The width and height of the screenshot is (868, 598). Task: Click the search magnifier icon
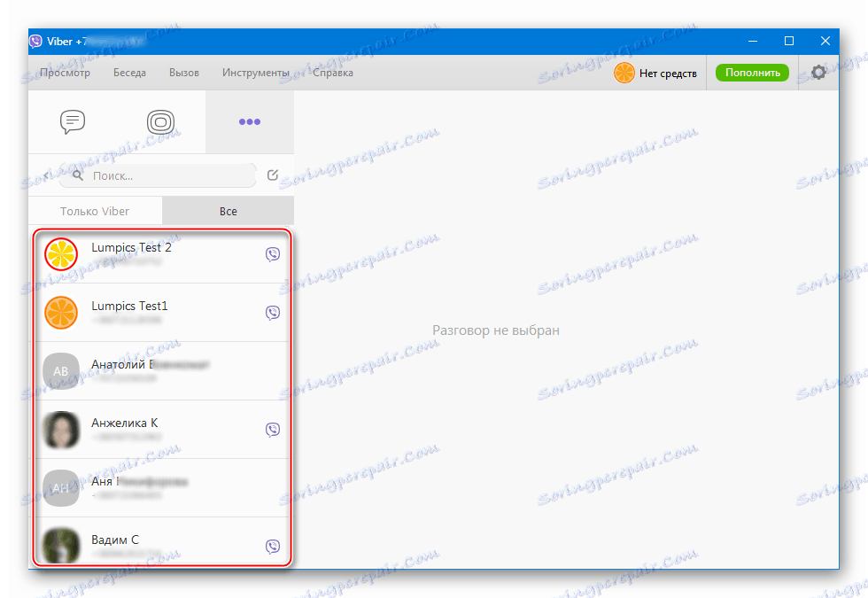[x=77, y=175]
